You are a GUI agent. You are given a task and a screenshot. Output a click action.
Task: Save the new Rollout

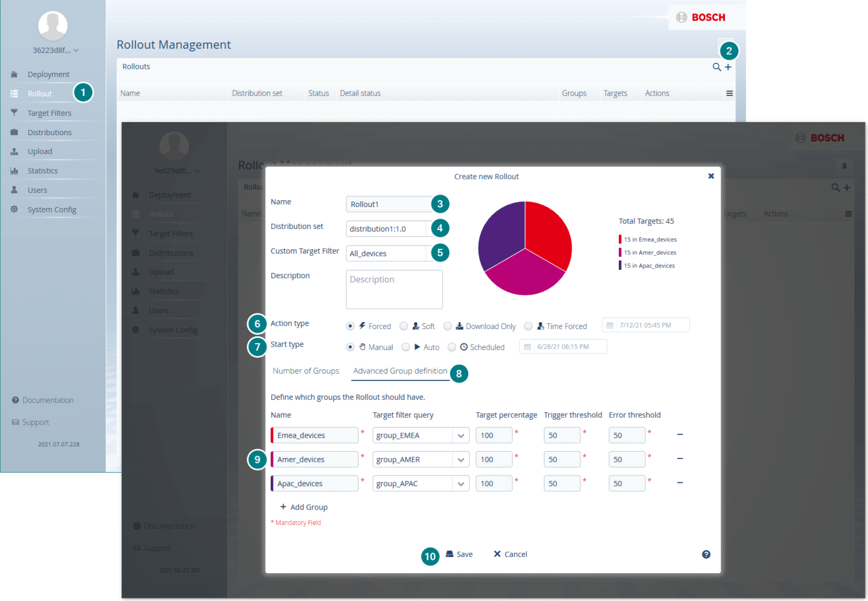point(459,554)
